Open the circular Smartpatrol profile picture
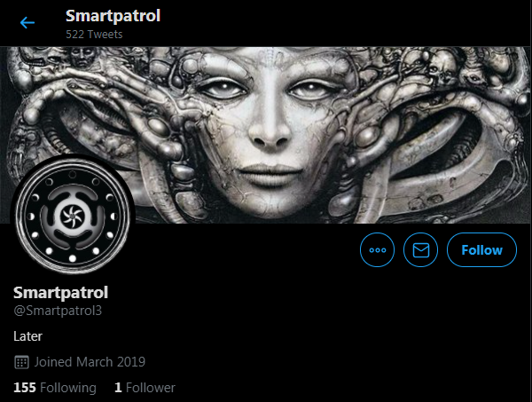 (73, 216)
